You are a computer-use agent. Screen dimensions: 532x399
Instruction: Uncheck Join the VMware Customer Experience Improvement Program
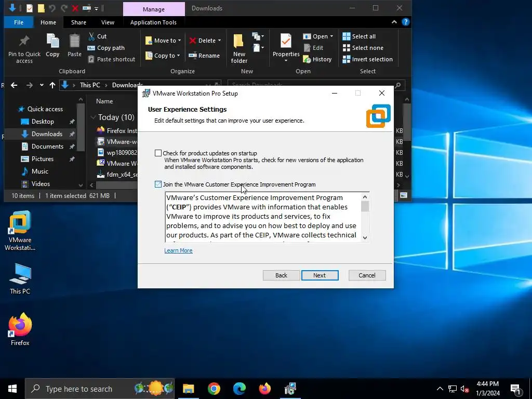click(x=158, y=184)
